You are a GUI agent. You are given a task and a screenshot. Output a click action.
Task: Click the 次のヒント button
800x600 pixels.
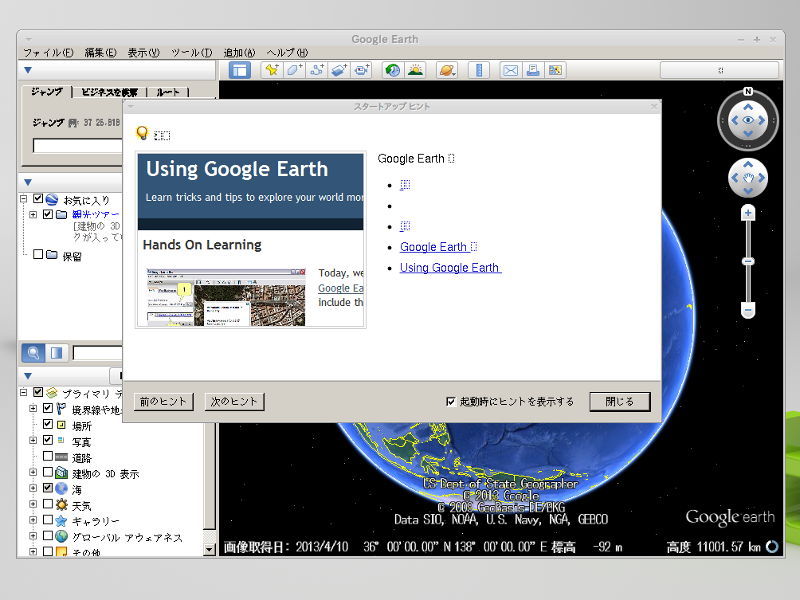234,402
